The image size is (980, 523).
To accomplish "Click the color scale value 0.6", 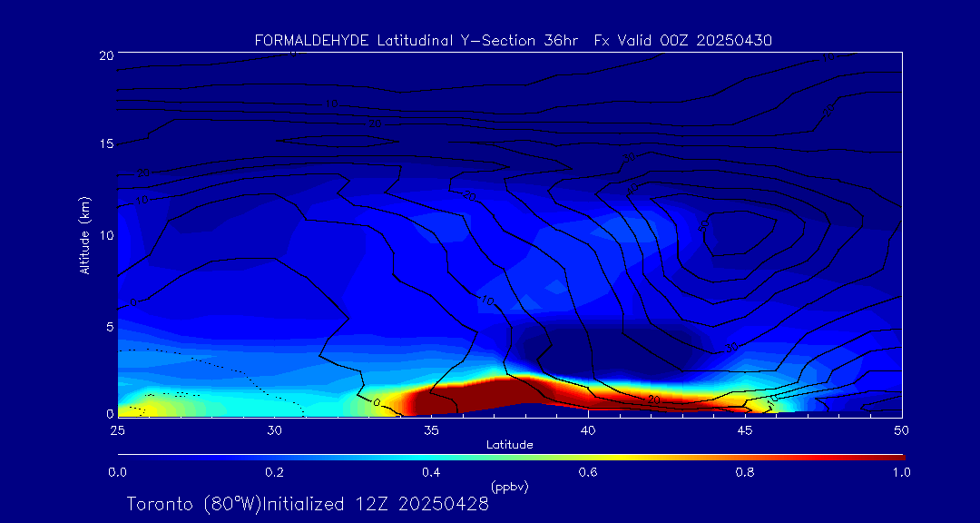I will [588, 473].
